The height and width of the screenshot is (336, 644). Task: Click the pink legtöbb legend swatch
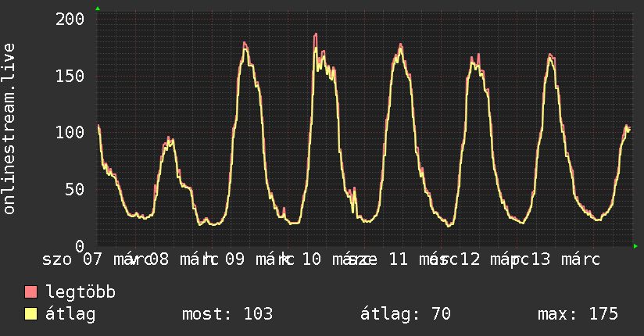tap(30, 292)
